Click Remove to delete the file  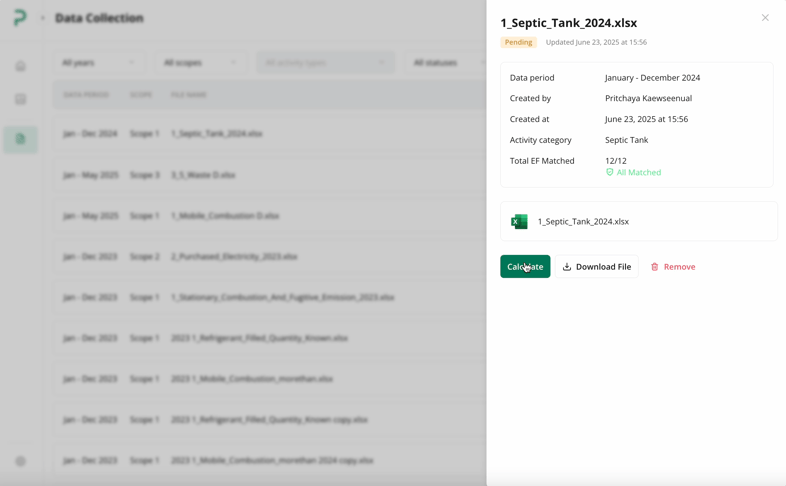pos(673,267)
